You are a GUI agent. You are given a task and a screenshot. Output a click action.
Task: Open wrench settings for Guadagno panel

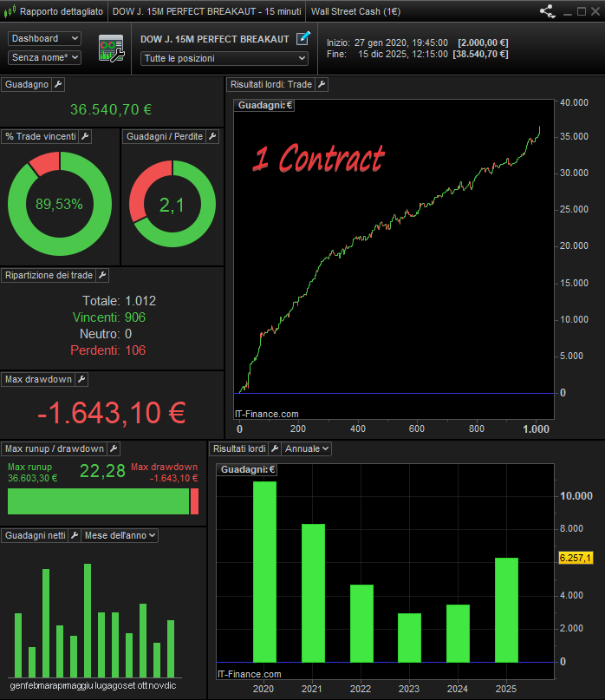[x=58, y=84]
